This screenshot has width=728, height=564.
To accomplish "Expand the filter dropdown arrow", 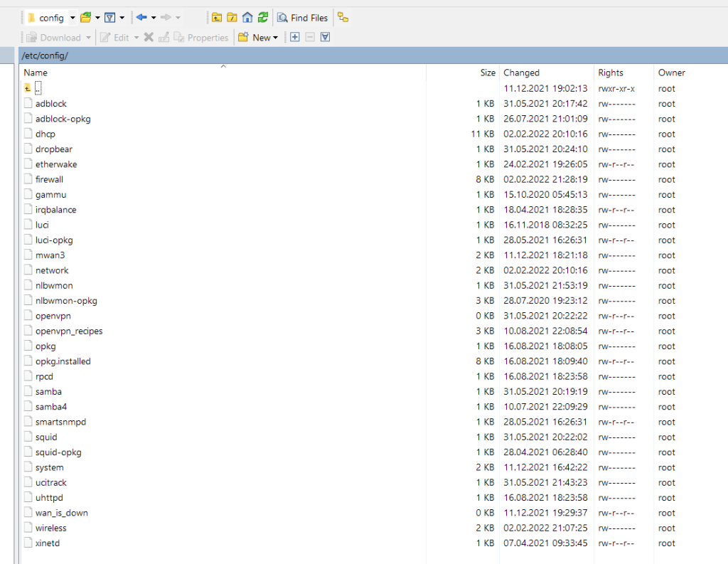I will tap(122, 18).
